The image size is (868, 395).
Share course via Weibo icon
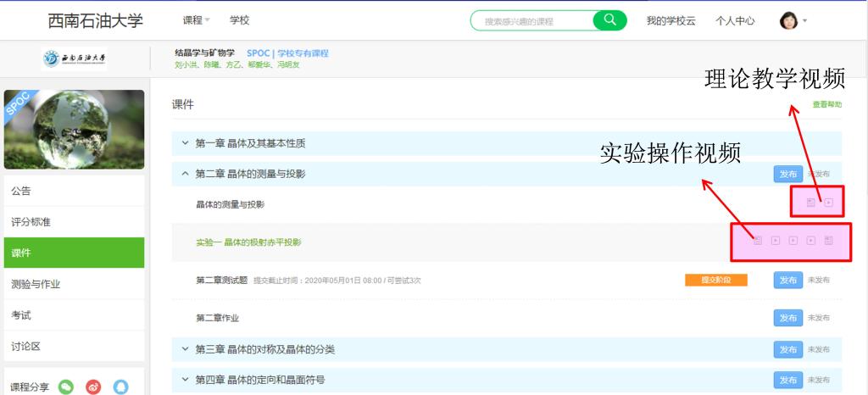[x=93, y=387]
